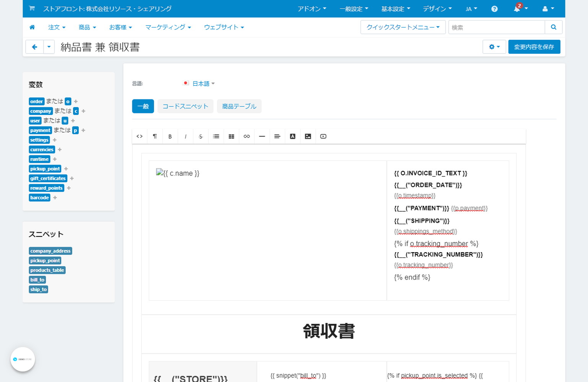Open dropdown next to back button
The height and width of the screenshot is (382, 588).
[49, 47]
